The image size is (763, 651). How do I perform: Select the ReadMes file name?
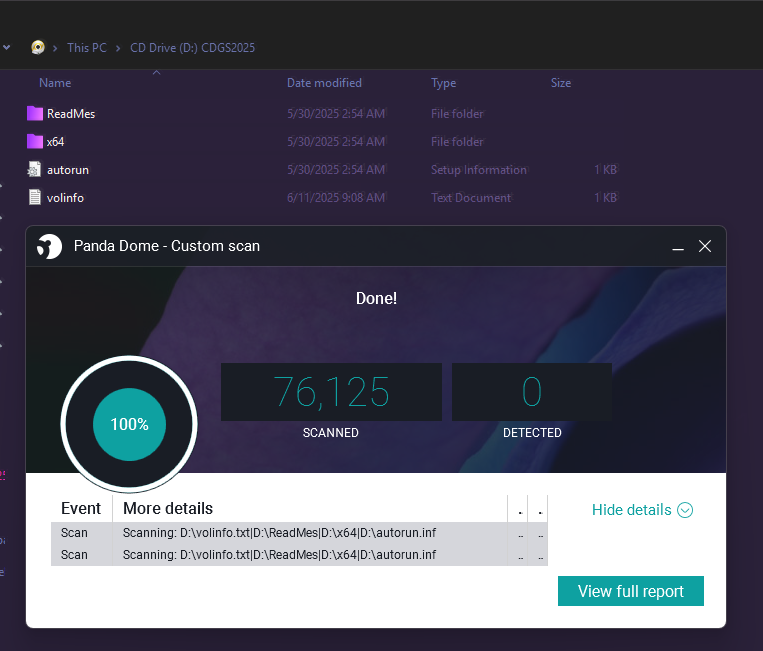pos(71,114)
